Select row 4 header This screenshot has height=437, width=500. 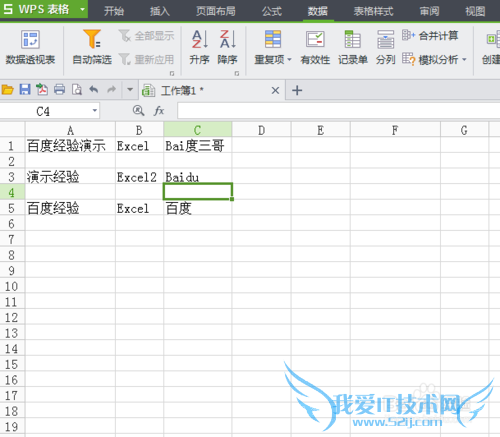tap(12, 192)
